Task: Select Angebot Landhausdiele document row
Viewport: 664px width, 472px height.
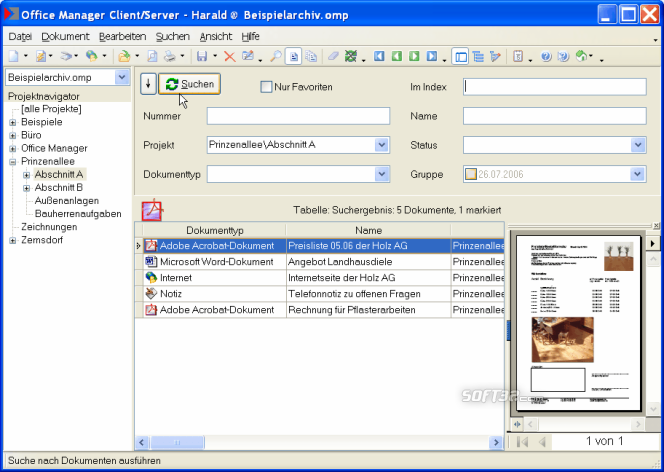Action: coord(320,262)
